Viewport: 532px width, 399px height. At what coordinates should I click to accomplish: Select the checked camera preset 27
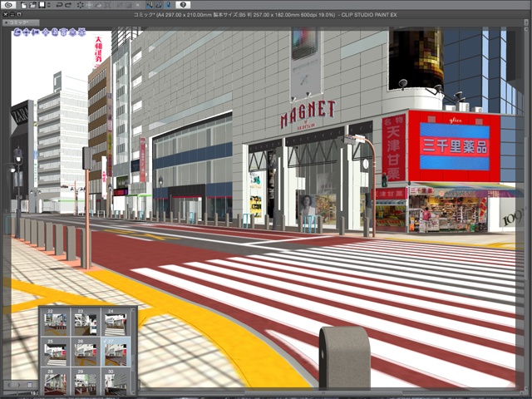click(x=116, y=352)
